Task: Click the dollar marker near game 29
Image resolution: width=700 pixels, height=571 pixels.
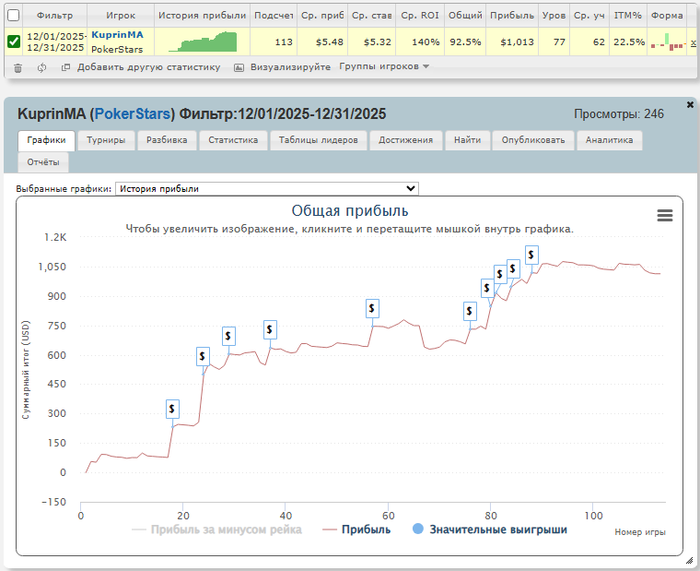Action: [x=229, y=336]
